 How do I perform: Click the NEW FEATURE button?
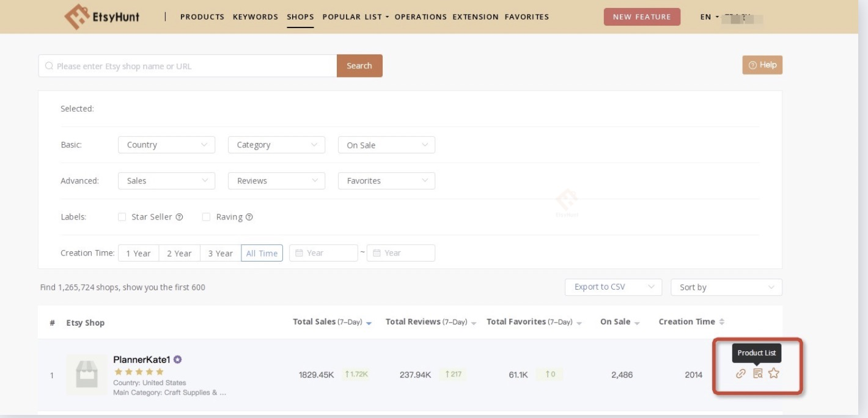(642, 17)
